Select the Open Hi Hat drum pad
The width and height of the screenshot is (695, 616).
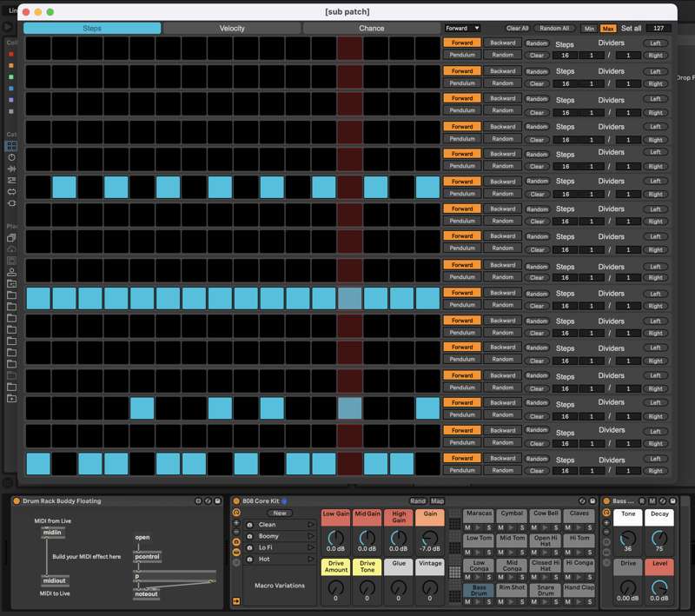pos(546,540)
